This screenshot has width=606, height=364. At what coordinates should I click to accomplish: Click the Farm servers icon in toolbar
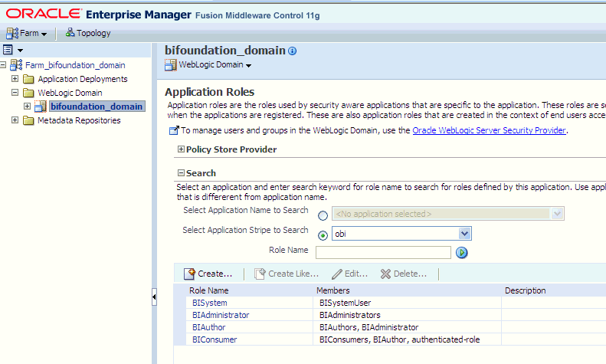click(12, 34)
